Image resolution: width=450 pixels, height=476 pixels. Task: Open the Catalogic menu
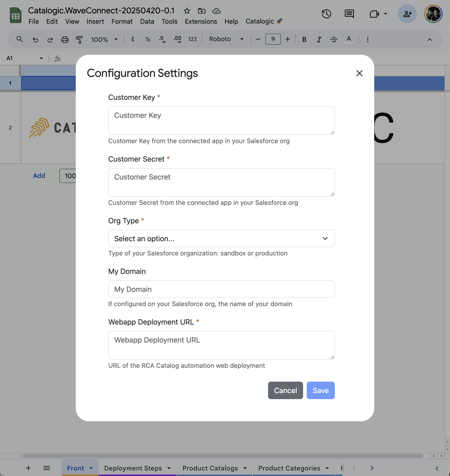click(264, 21)
